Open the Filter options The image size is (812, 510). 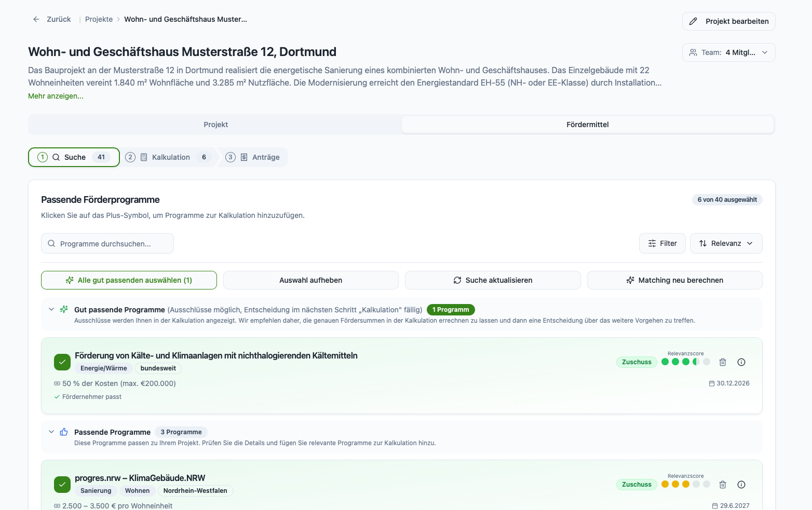click(662, 243)
